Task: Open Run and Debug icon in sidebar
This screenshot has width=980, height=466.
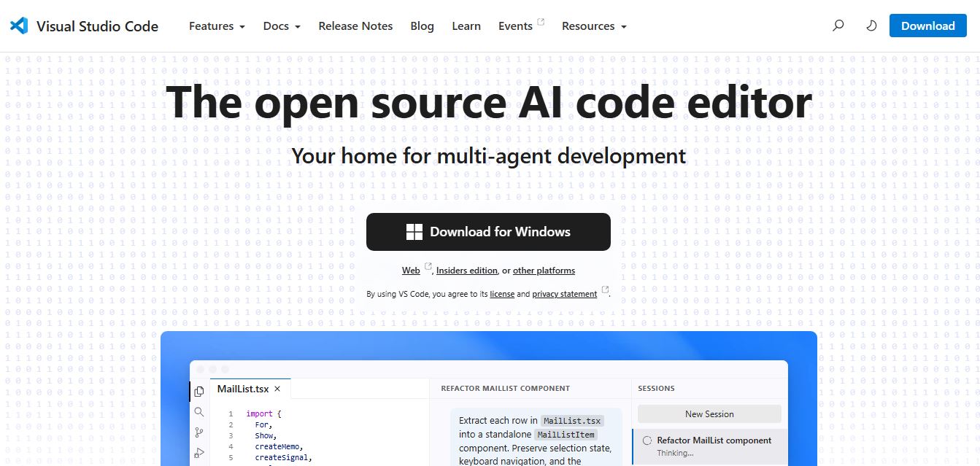Action: 199,453
